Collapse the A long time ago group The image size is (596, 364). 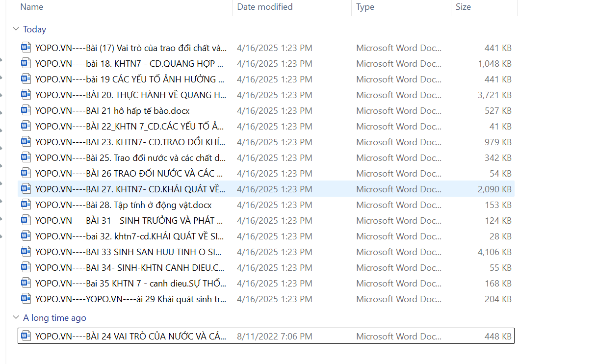tap(16, 318)
